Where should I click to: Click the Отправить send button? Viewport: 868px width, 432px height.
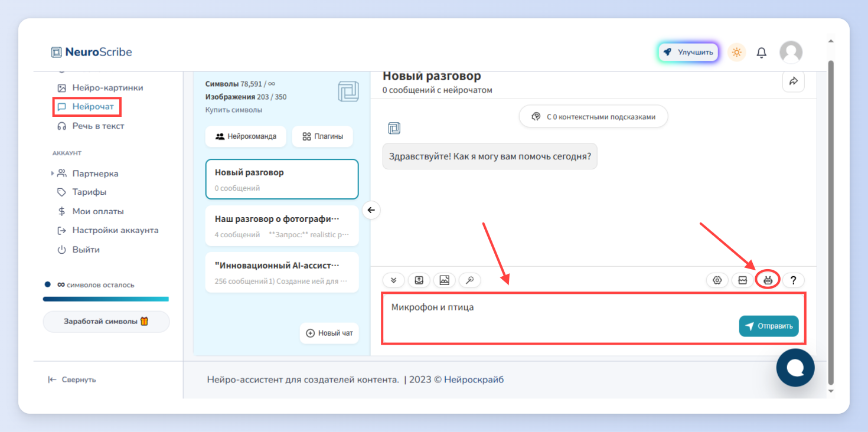click(x=769, y=326)
